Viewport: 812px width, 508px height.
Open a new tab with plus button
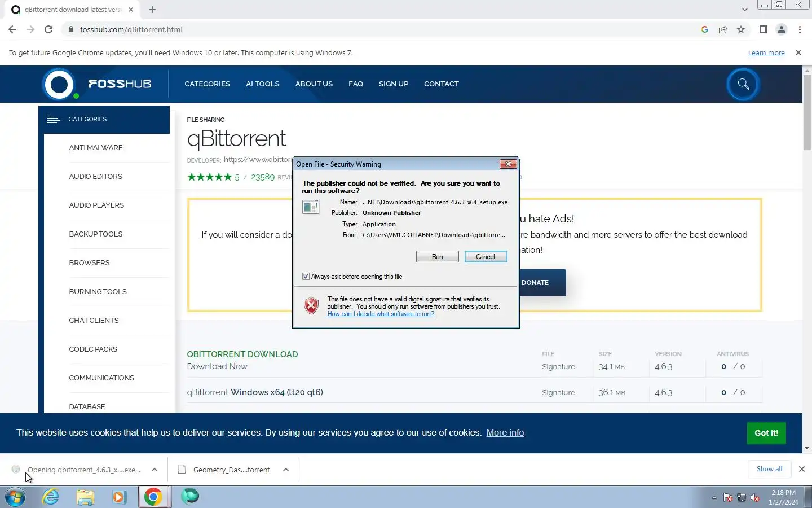pos(152,10)
